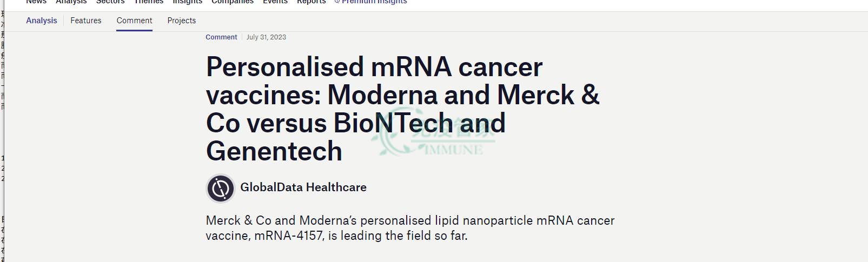Switch to the Features tab
868x262 pixels.
pos(86,21)
